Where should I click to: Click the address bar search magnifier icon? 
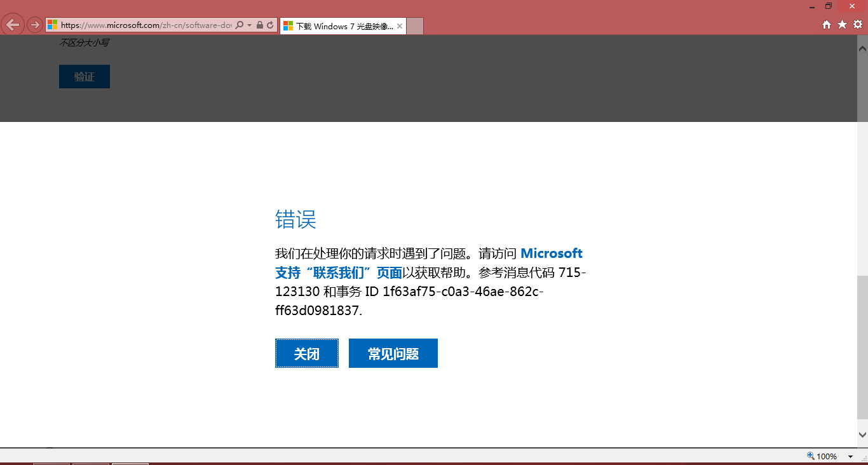[x=240, y=25]
